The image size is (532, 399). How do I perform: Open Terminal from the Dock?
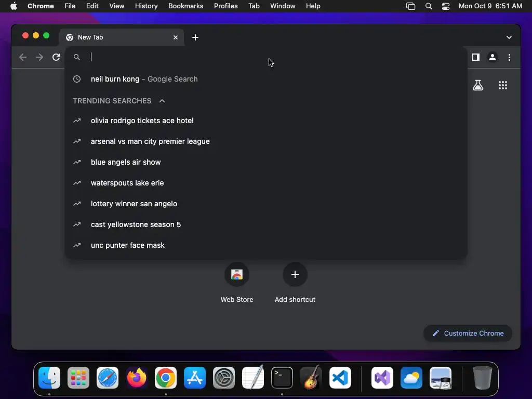(282, 378)
